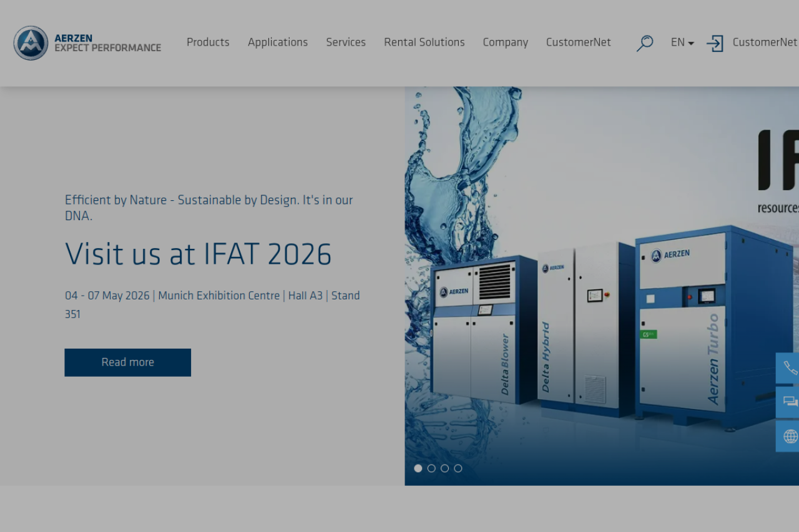Click the globe icon on the right edge

pos(789,436)
